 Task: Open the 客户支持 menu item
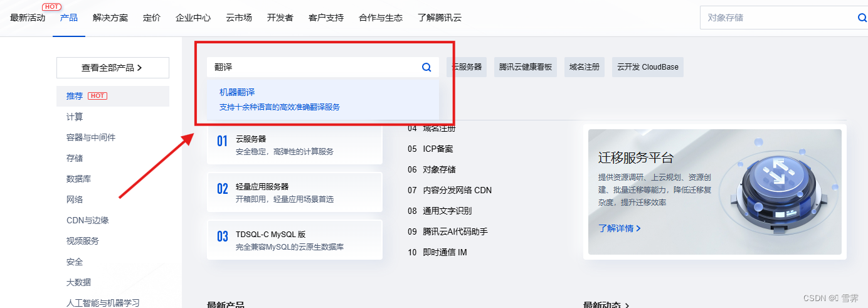tap(326, 18)
